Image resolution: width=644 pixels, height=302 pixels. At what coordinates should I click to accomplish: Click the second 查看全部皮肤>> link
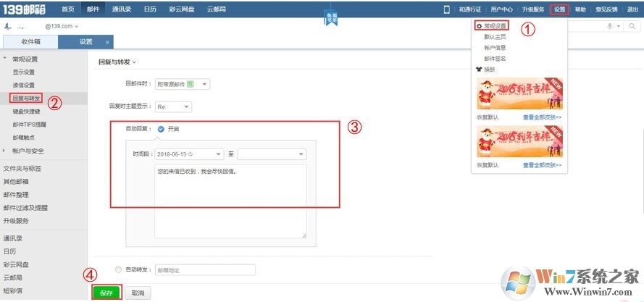tap(542, 165)
